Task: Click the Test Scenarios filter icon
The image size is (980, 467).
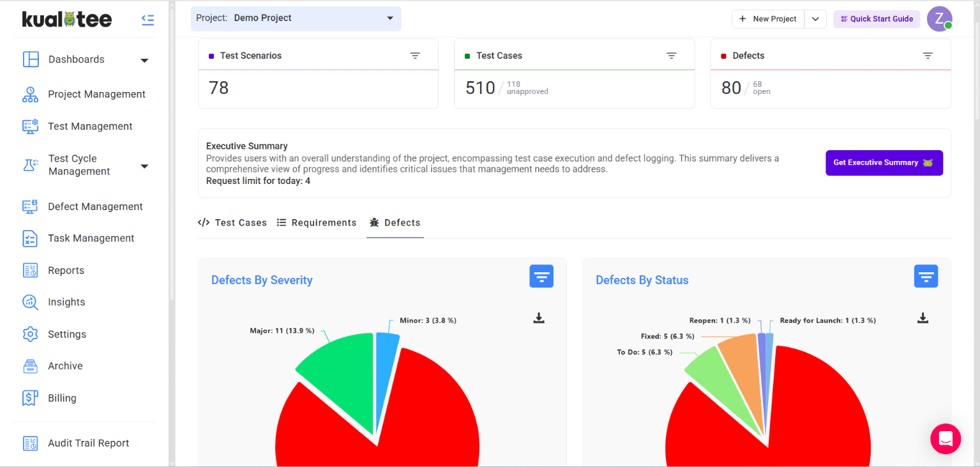Action: [415, 56]
